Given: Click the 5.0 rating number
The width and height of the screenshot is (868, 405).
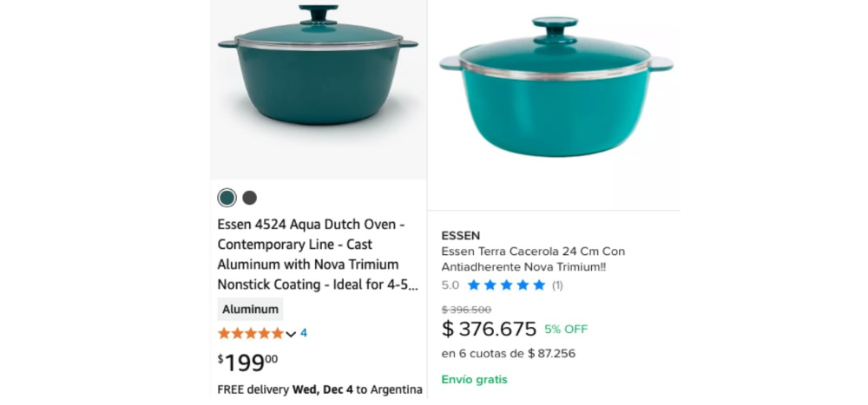Looking at the screenshot, I should [450, 284].
